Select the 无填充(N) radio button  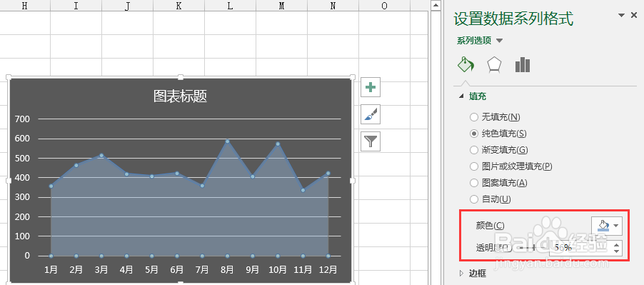(x=474, y=117)
